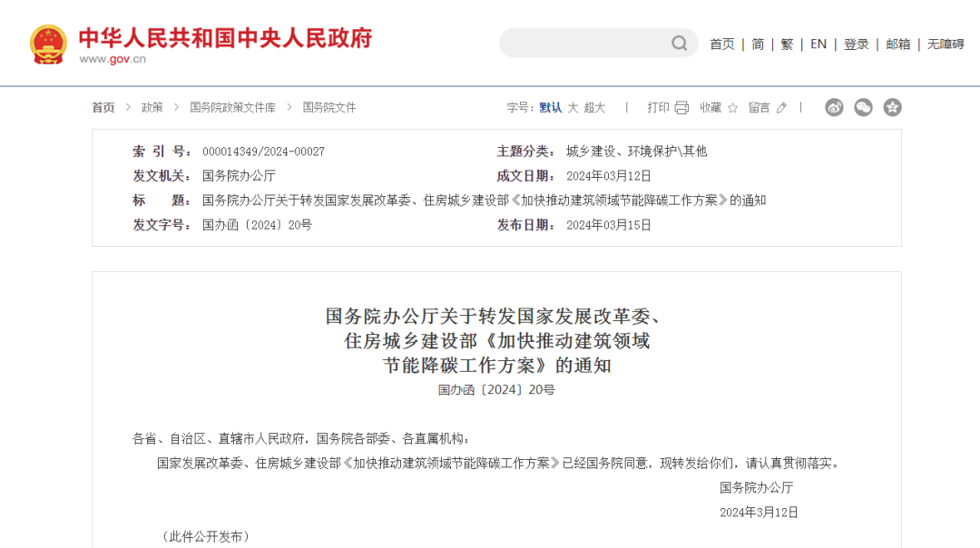The image size is (980, 548).
Task: Click the favorite star outline icon
Action: pos(732,107)
